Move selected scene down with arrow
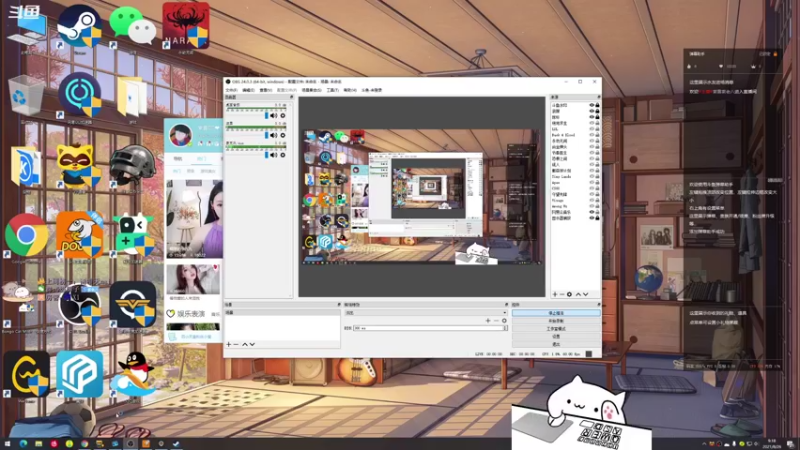The height and width of the screenshot is (450, 800). click(x=252, y=344)
